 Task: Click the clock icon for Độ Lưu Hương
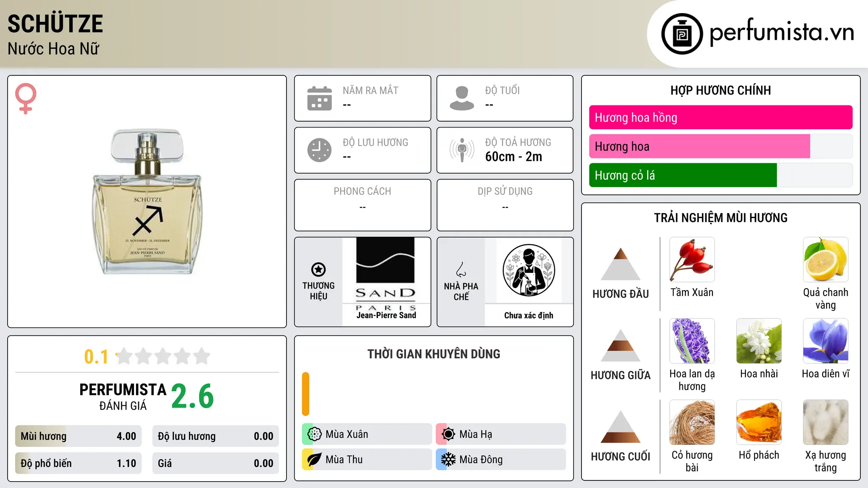tap(320, 150)
